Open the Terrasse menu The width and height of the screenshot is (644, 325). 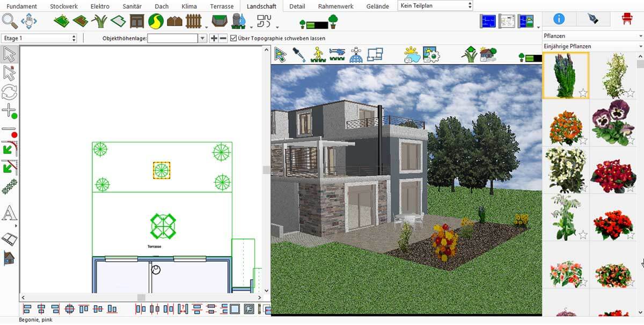[x=221, y=6]
